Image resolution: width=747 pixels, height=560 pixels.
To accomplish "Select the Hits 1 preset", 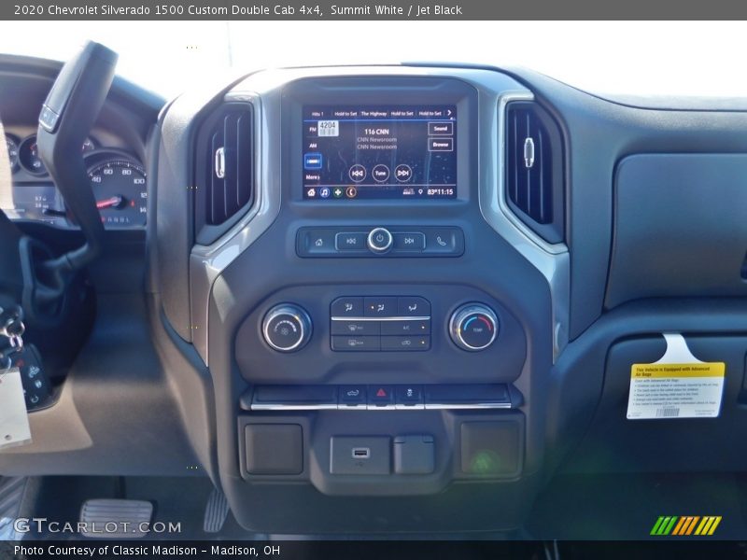I will [317, 114].
